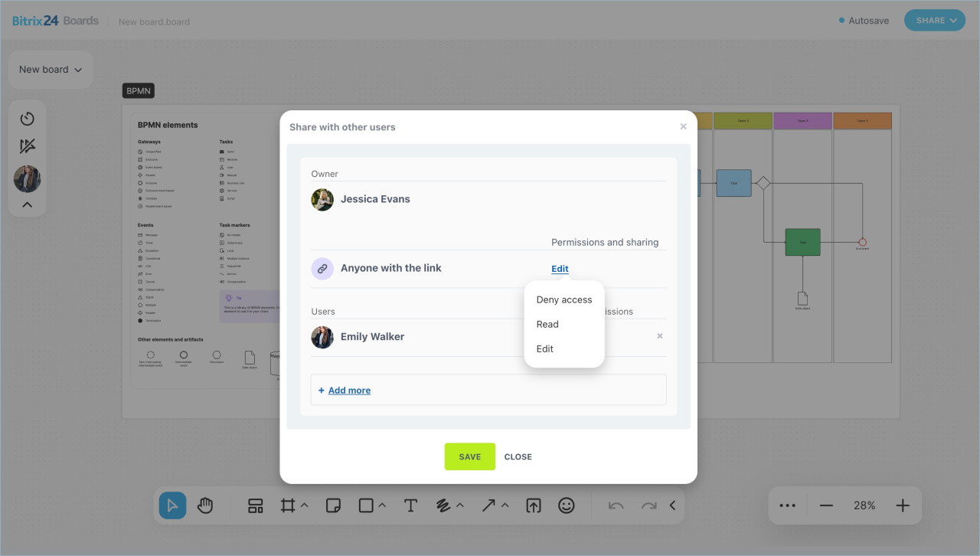
Task: Choose Deny access from permissions menu
Action: click(x=564, y=299)
